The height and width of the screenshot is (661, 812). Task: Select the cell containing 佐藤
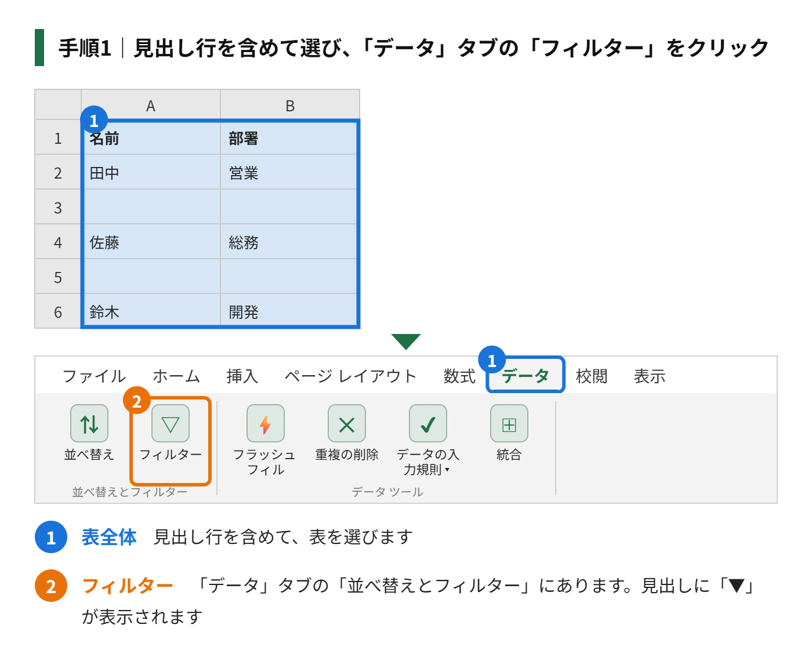tap(151, 242)
